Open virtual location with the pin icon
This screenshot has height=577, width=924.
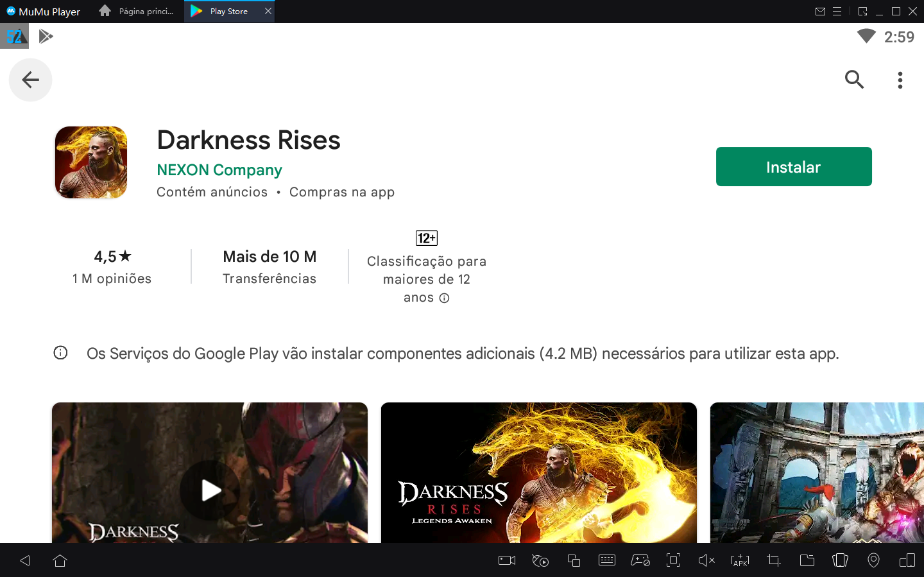(873, 560)
